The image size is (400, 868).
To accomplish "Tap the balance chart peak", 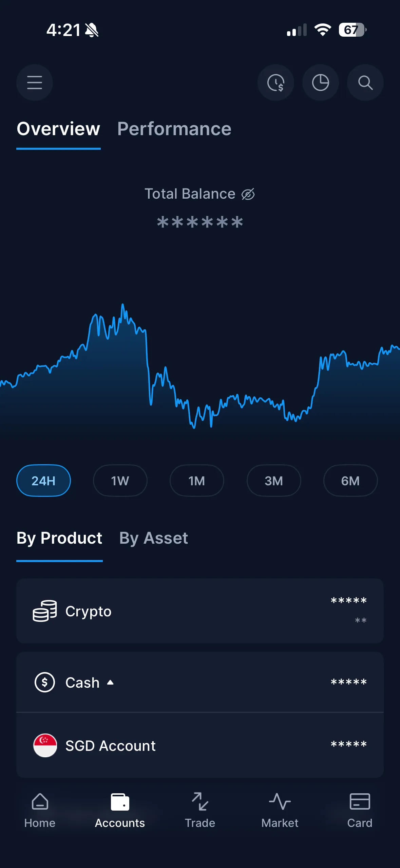I will click(x=122, y=306).
